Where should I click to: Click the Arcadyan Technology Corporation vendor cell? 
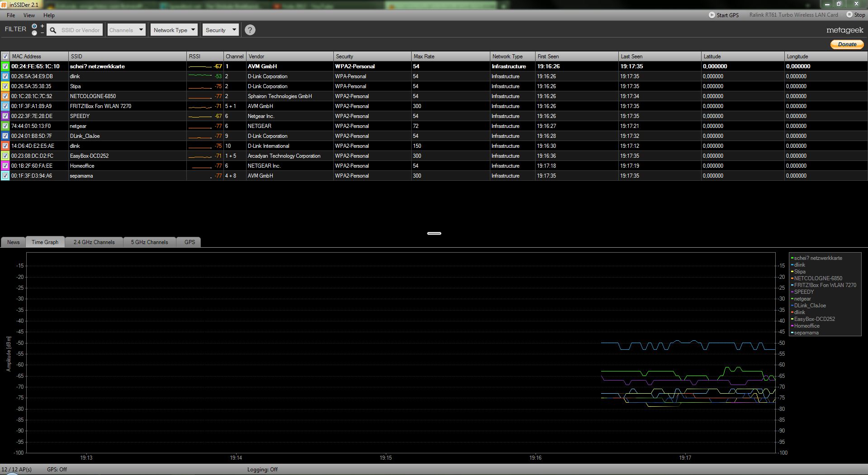(284, 156)
